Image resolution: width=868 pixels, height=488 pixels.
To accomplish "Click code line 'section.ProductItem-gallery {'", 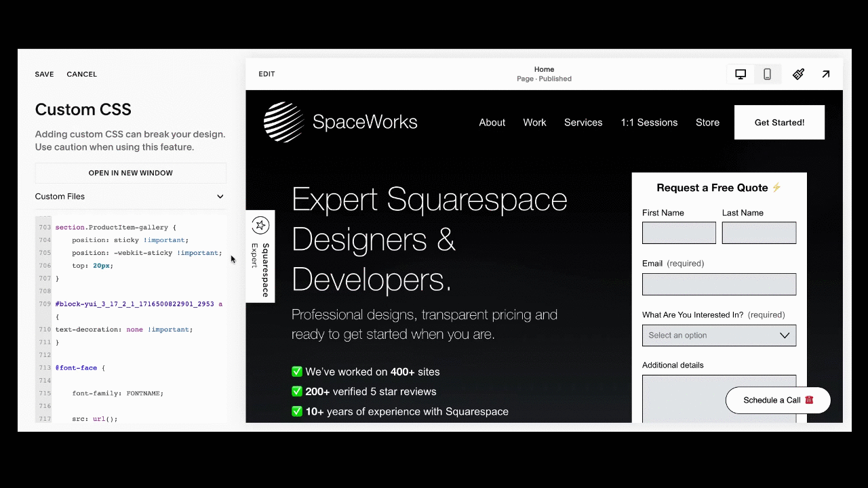I will pyautogui.click(x=115, y=227).
